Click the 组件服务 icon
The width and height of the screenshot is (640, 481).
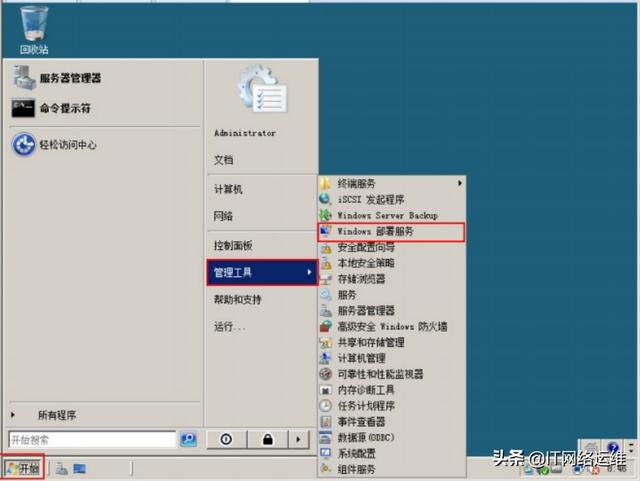325,469
